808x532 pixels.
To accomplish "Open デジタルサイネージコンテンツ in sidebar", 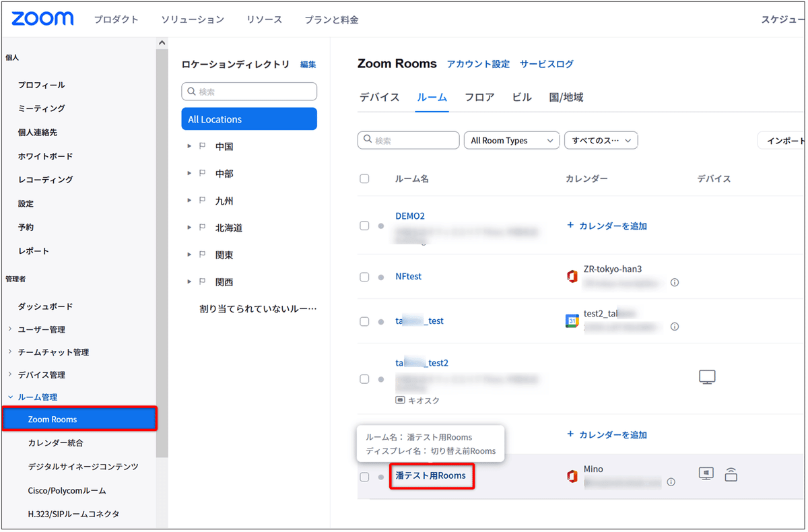I will [x=83, y=467].
